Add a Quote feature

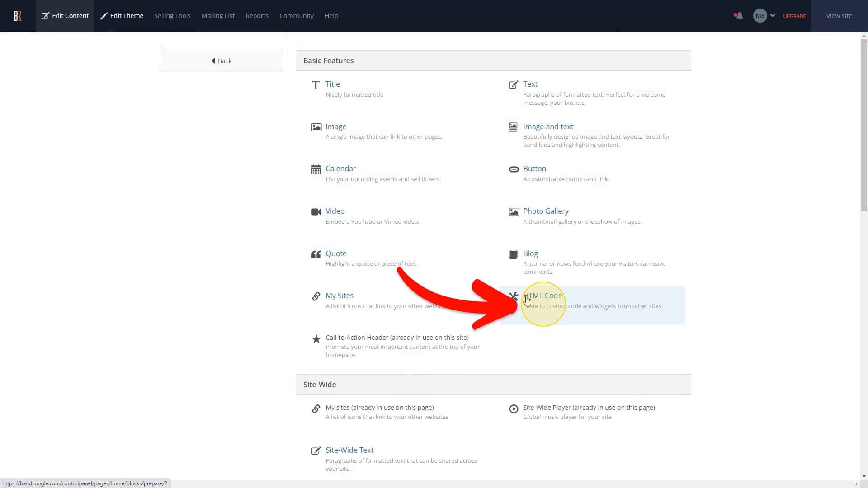[336, 253]
